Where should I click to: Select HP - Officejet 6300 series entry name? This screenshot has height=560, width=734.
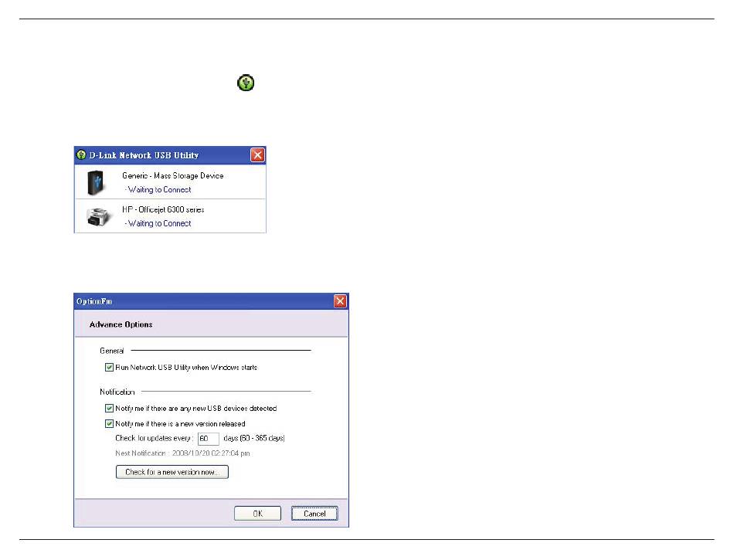tap(162, 210)
